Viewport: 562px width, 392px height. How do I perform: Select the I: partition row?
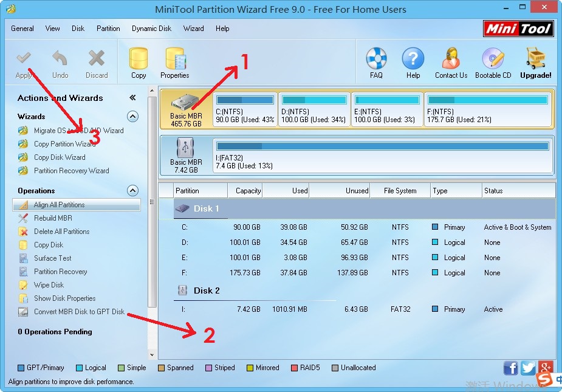coord(357,309)
